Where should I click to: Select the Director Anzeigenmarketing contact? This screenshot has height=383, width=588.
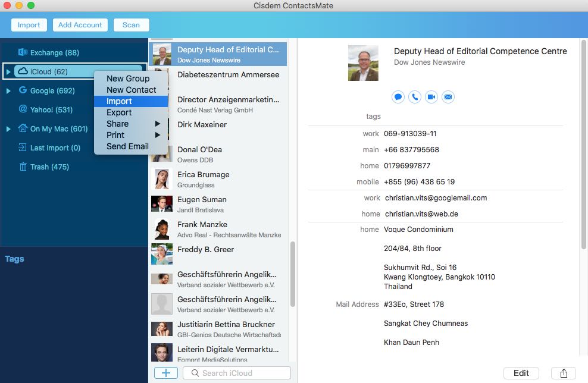[218, 104]
